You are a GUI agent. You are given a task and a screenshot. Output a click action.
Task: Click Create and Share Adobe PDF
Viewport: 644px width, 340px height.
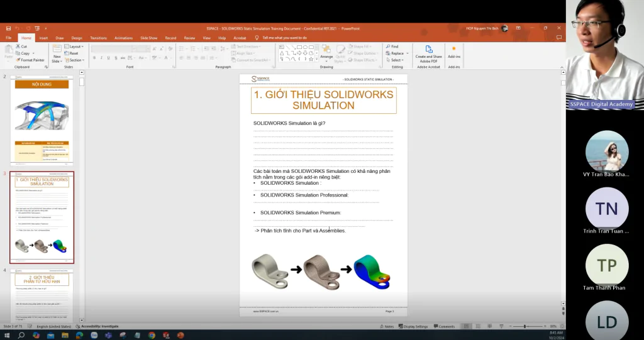coord(428,54)
